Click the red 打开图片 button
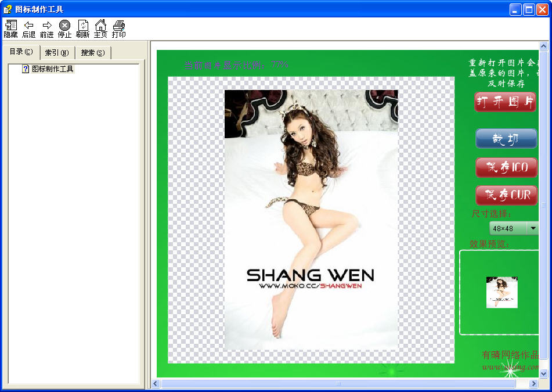 (505, 102)
